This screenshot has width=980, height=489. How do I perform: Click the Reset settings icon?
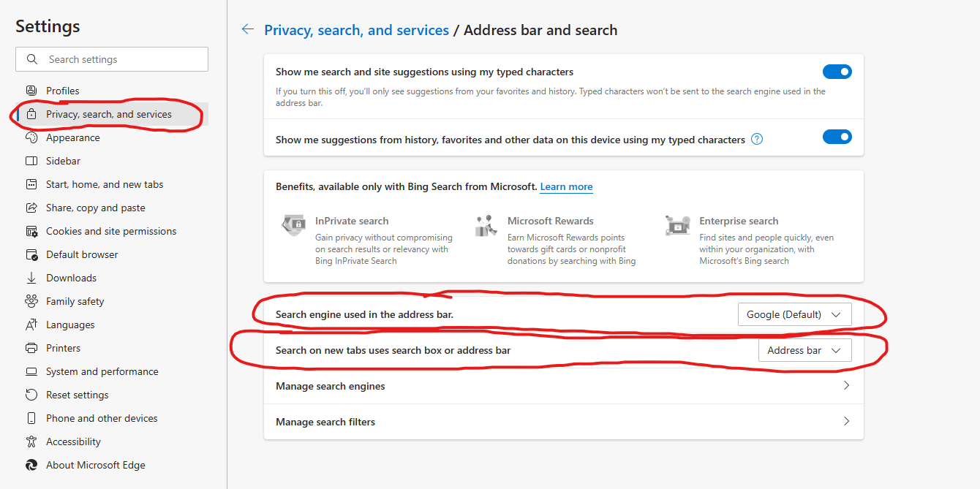tap(31, 395)
